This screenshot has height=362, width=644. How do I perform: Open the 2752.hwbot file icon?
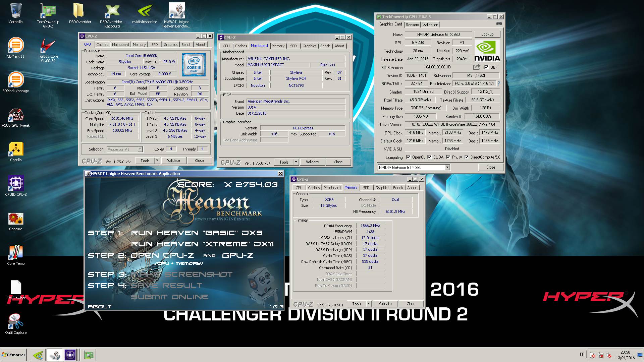[x=16, y=290]
